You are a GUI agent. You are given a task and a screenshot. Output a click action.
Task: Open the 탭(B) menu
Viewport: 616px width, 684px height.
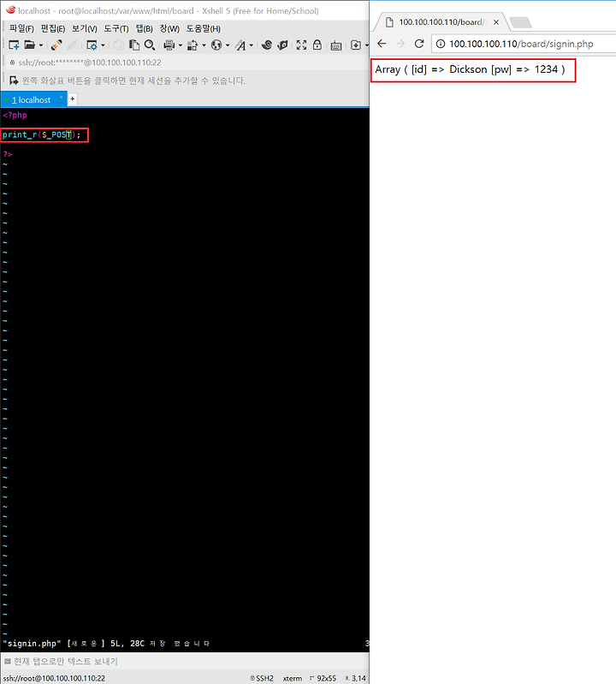(x=144, y=29)
